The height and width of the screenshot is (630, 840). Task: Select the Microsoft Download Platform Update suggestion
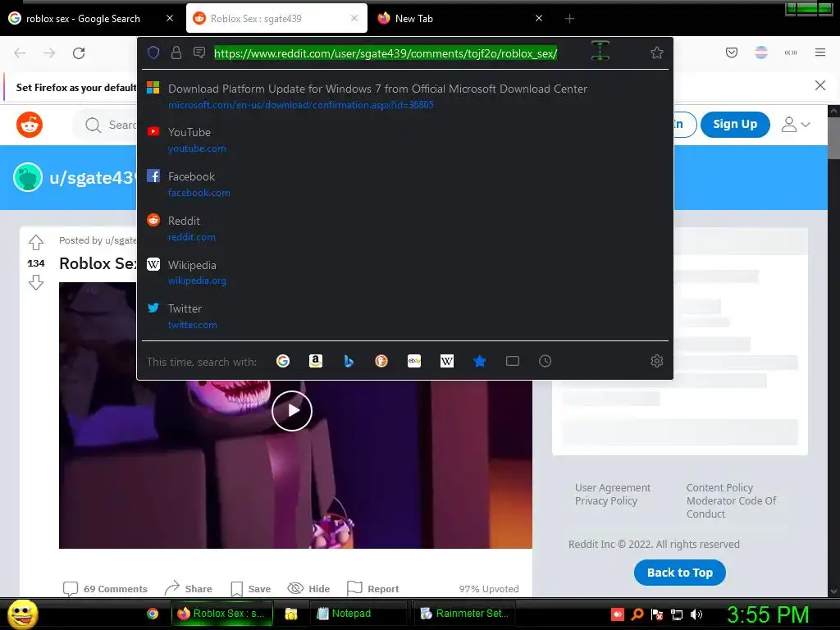coord(405,96)
